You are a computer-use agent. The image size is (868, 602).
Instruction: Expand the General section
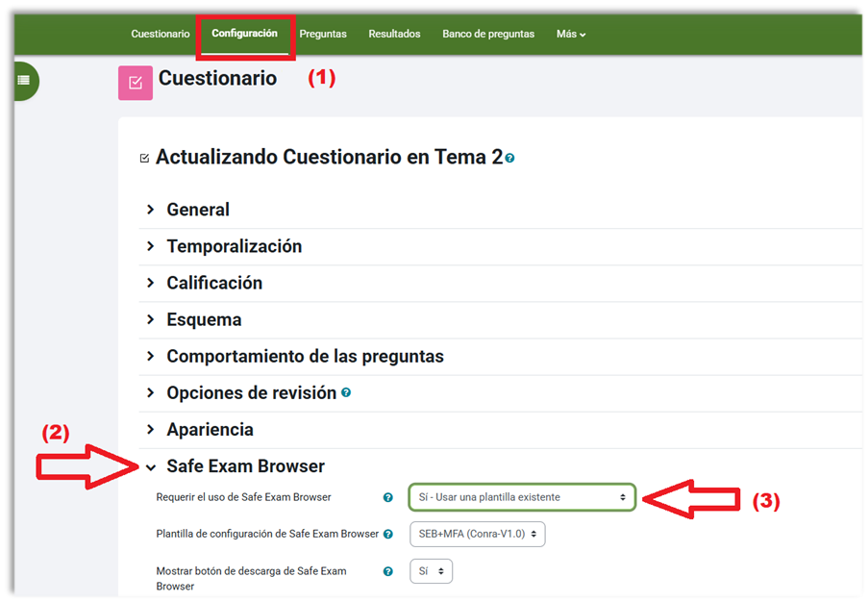[x=198, y=210]
